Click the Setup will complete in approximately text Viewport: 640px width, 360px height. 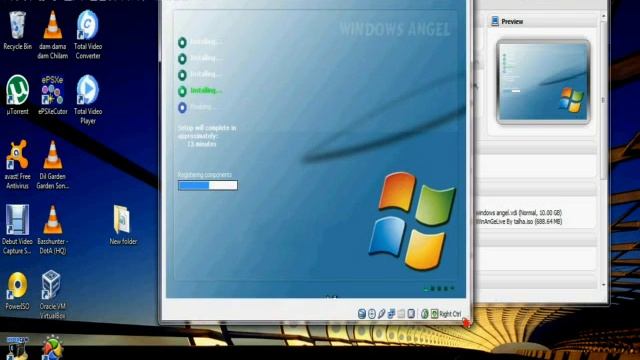207,132
